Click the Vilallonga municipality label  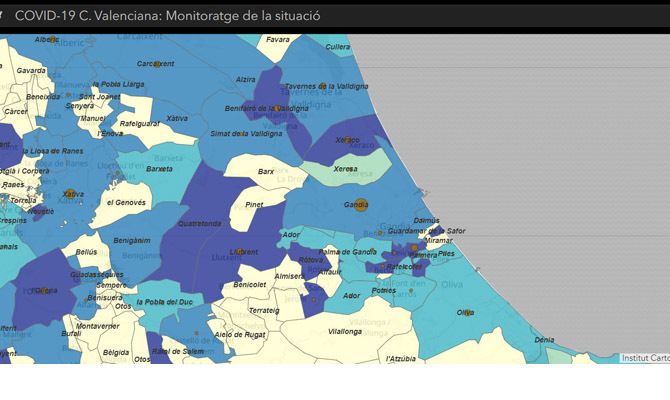(345, 332)
